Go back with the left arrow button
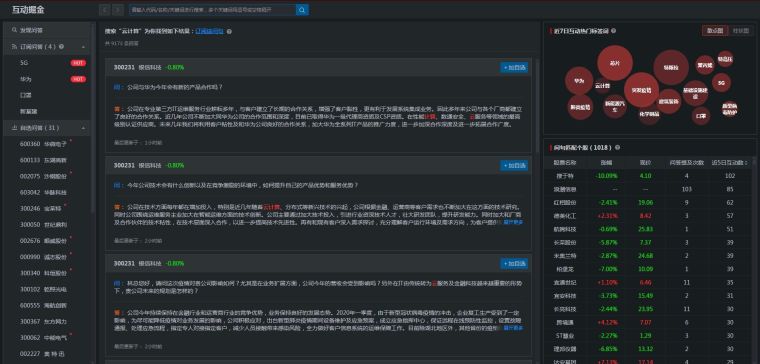Image resolution: width=760 pixels, height=364 pixels. pos(104,10)
